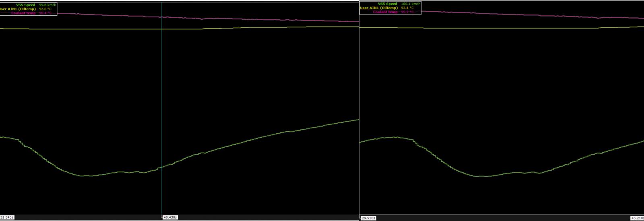Click the 160.1 km/h speed value

point(410,4)
